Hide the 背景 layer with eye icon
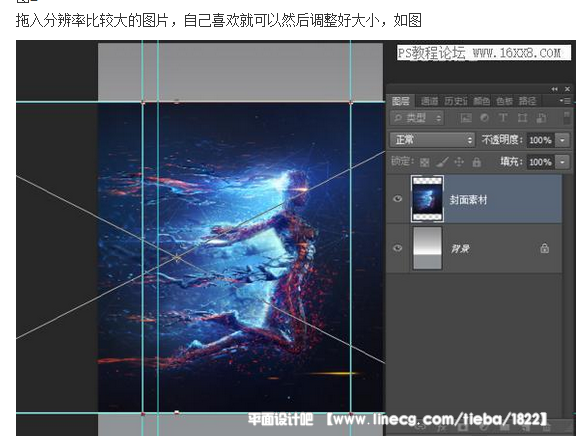The height and width of the screenshot is (436, 581). (x=398, y=248)
